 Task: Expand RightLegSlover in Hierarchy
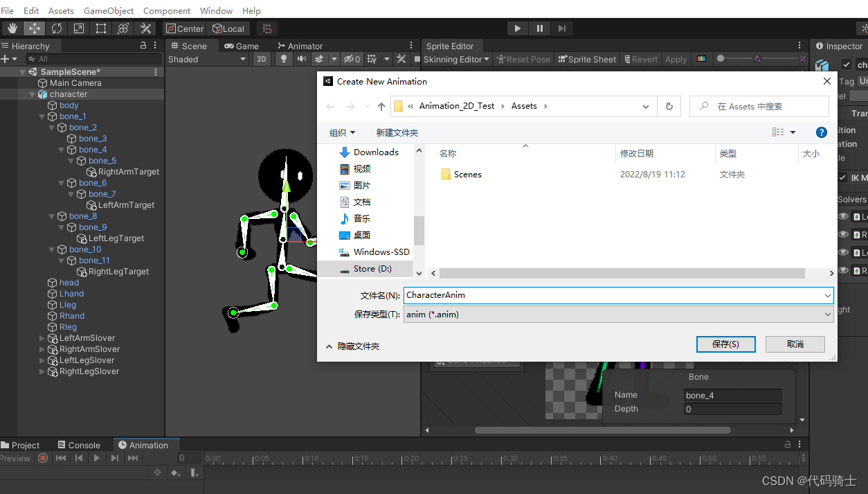click(42, 371)
